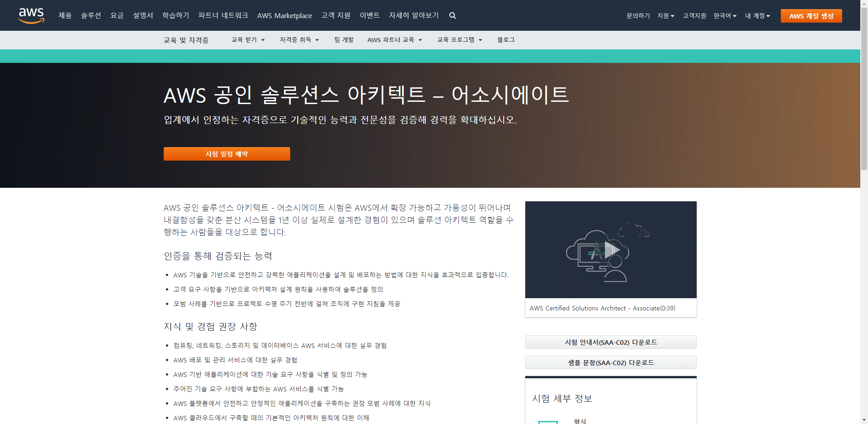Open the 고객 지원 menu
This screenshot has height=424, width=868.
336,15
